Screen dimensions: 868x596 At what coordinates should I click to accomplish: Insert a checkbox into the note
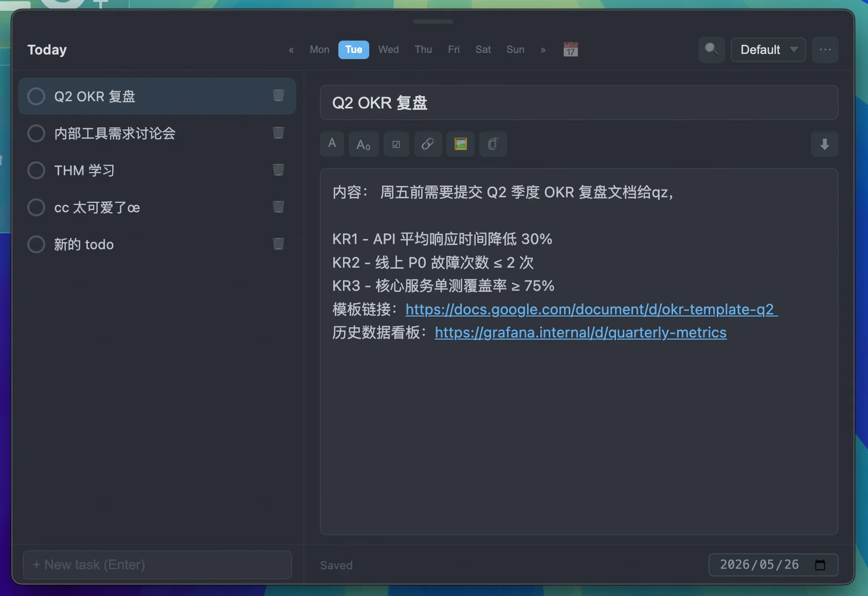pyautogui.click(x=396, y=144)
